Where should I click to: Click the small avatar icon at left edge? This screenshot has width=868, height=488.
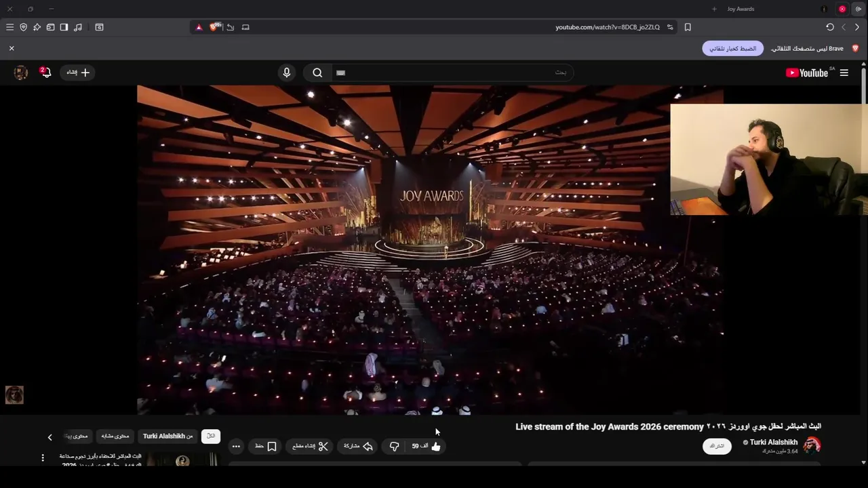tap(14, 394)
